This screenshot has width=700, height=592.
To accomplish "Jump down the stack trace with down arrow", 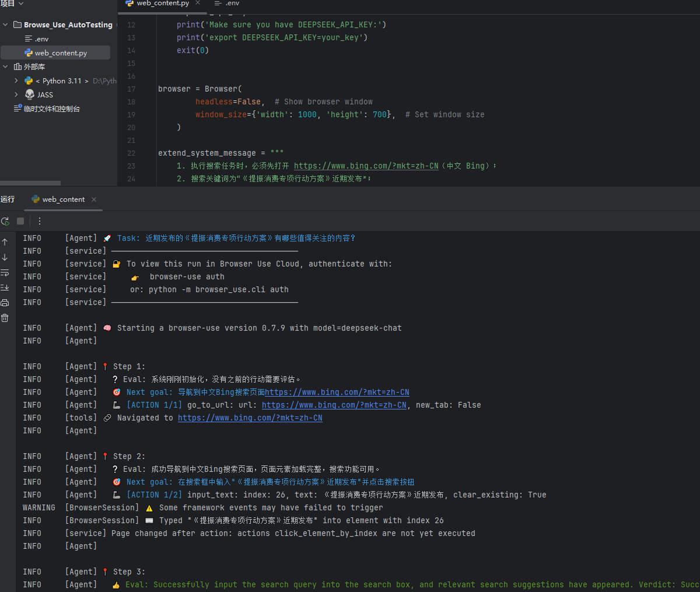I will click(5, 257).
